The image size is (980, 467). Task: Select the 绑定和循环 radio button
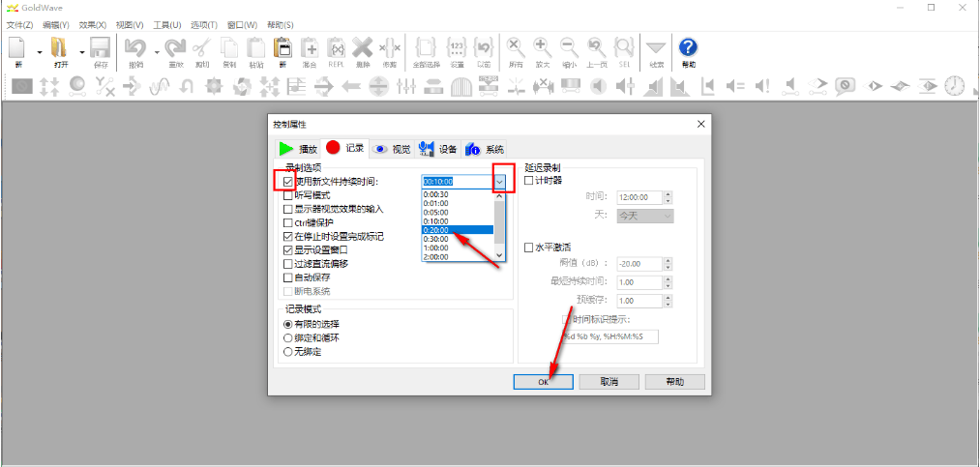[287, 337]
